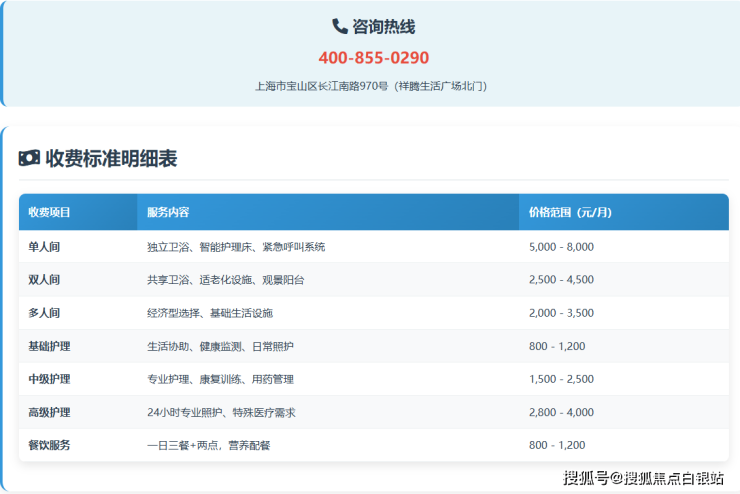Click the 搜狐号@搜狐焦点白银站 watermark
This screenshot has height=494, width=740.
pos(643,477)
